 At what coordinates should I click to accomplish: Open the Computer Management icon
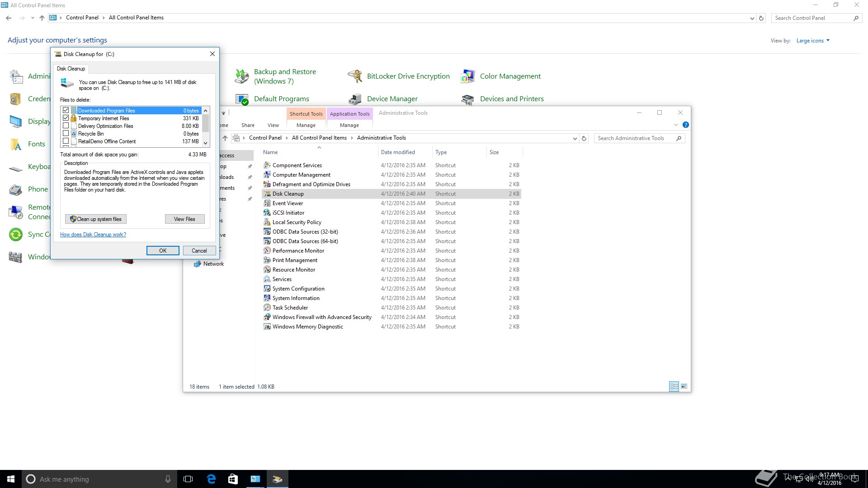267,175
